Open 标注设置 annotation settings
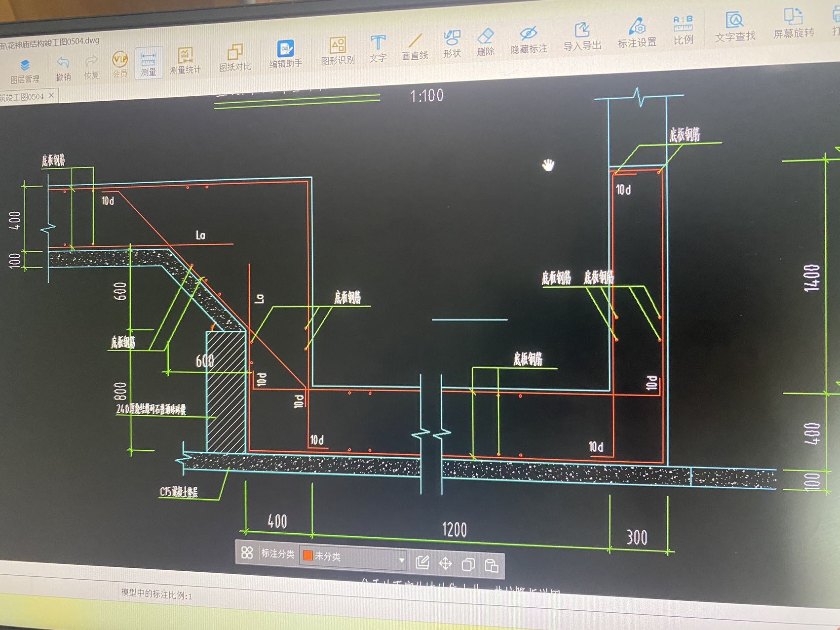Screen dimensions: 840x630 coord(637,33)
